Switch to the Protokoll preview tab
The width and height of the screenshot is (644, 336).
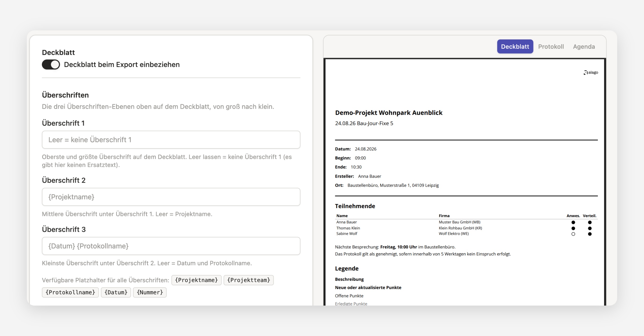pyautogui.click(x=551, y=46)
